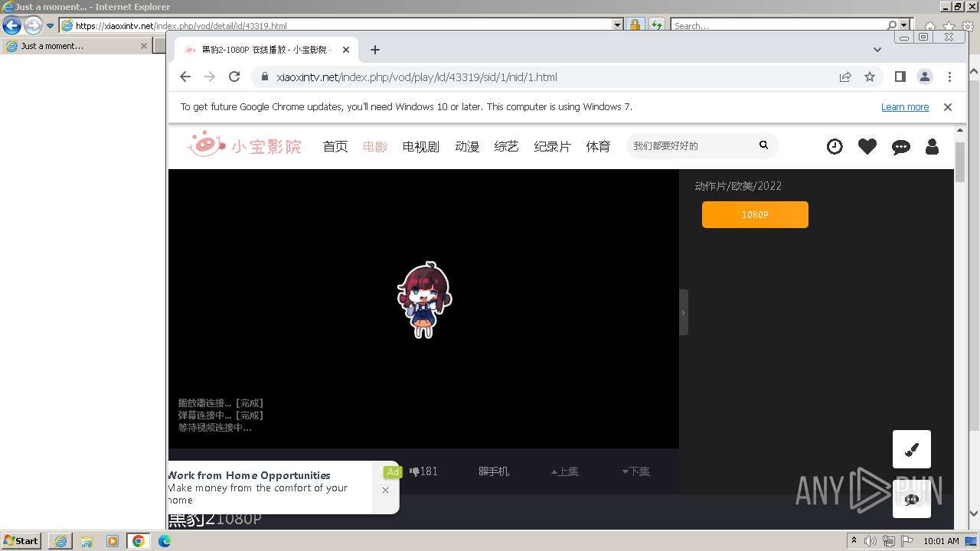Close the 黑豹2-1080P Chrome tab
The height and width of the screenshot is (551, 980).
click(346, 50)
